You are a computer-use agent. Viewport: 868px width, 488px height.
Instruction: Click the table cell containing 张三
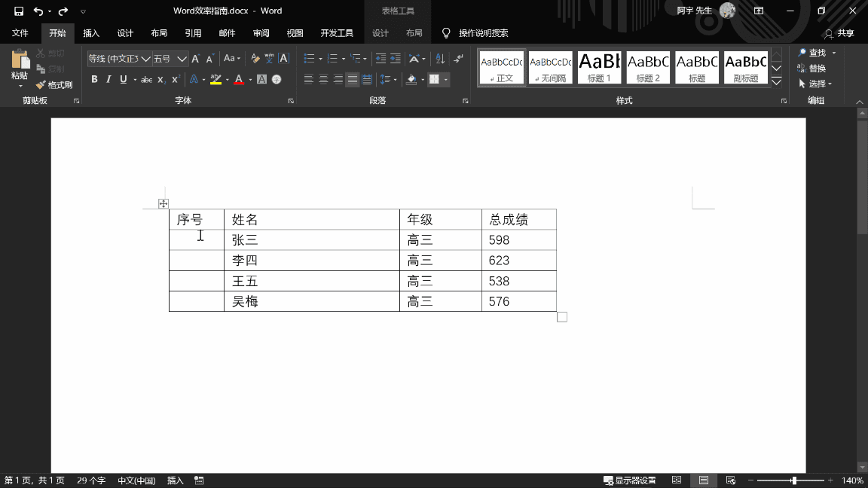312,240
